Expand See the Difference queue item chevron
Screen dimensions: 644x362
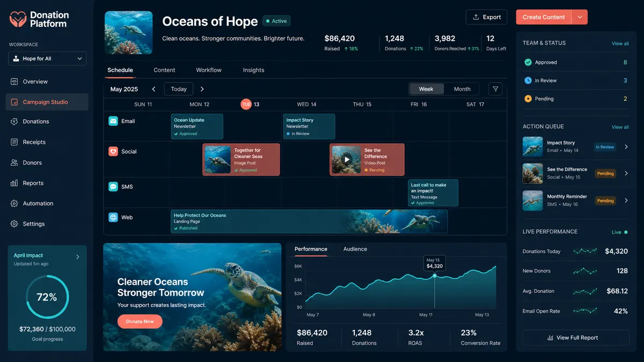coord(626,173)
